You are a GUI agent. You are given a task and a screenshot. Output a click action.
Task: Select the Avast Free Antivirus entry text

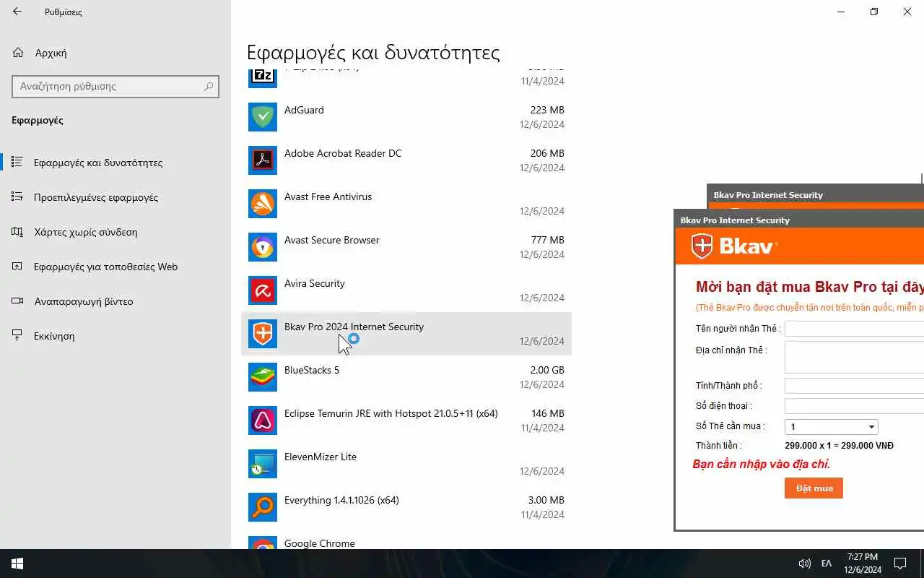(328, 197)
